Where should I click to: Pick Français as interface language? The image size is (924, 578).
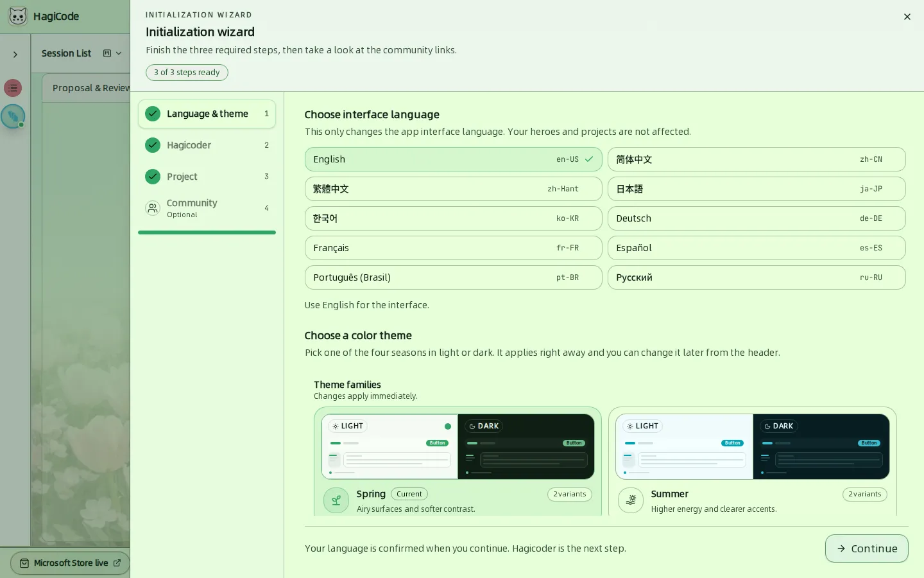(454, 248)
